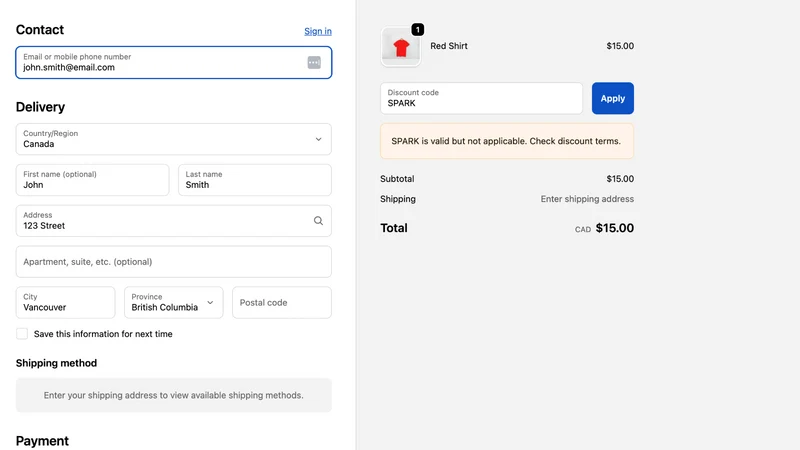Click the shipping methods placeholder notice
Screen dimensions: 800x450
[x=173, y=395]
